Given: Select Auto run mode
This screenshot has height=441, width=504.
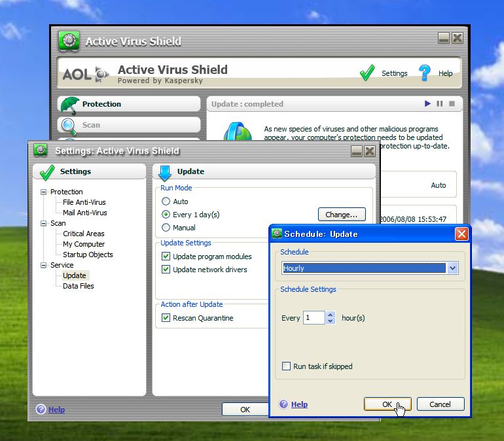Looking at the screenshot, I should (x=166, y=202).
